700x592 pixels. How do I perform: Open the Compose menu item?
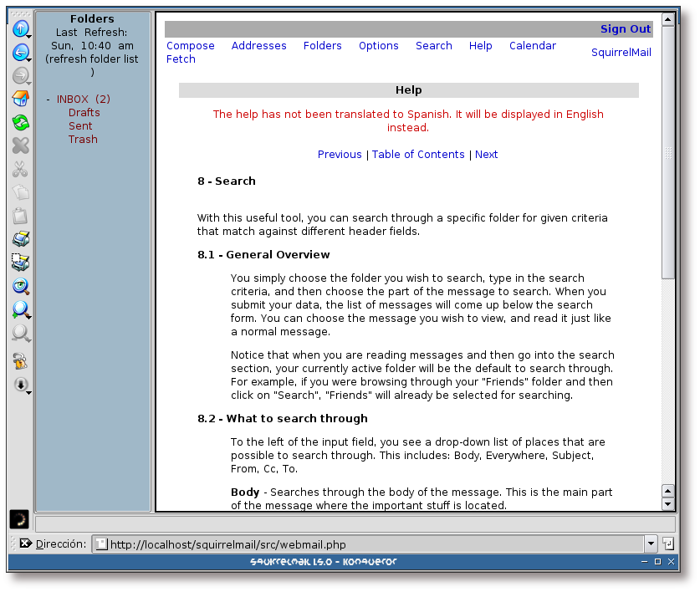click(x=190, y=46)
